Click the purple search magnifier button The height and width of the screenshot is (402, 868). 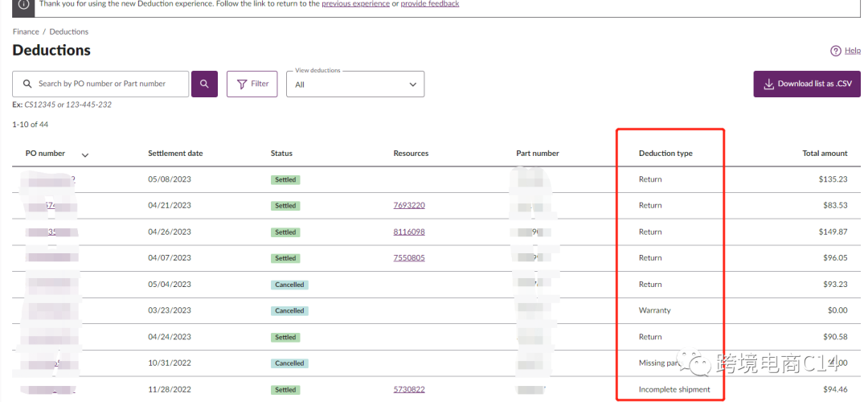pos(204,84)
